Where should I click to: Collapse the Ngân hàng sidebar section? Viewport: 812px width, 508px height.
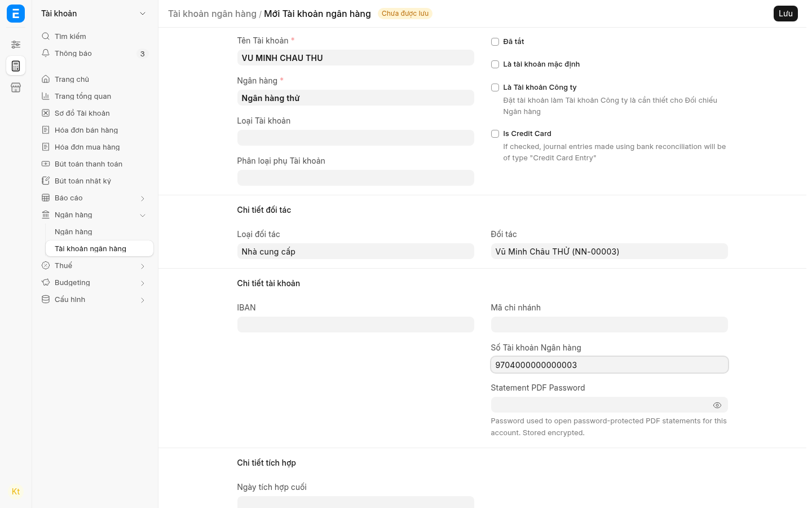point(143,215)
